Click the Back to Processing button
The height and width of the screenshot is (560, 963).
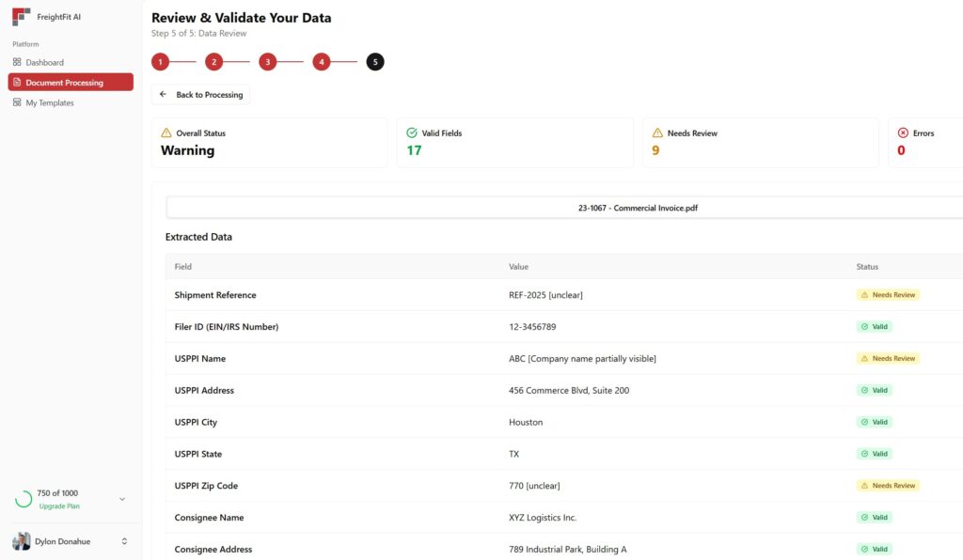click(201, 95)
